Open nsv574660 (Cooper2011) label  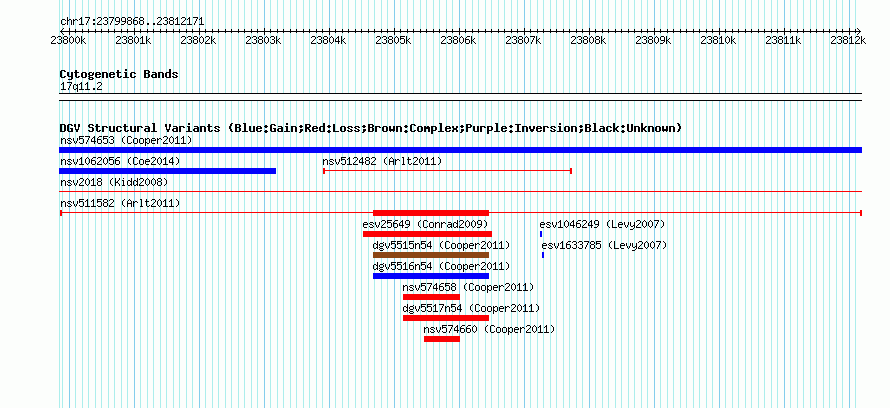click(489, 329)
